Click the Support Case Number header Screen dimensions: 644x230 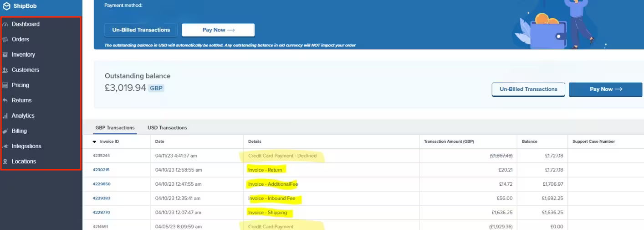click(593, 141)
